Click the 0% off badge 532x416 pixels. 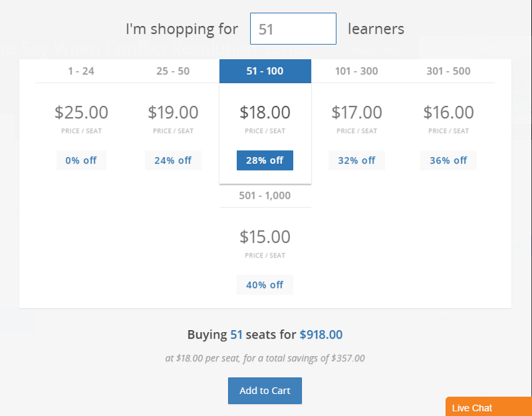pos(81,160)
